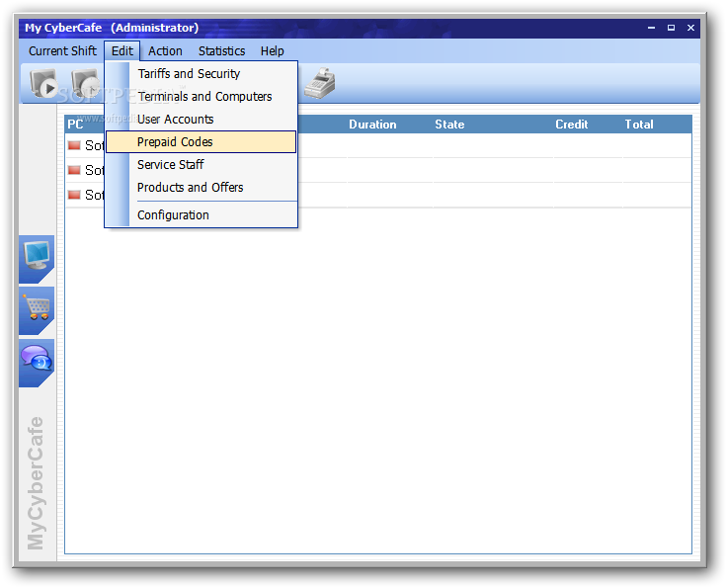Sort by the Credit column header
Screen dimensions: 727x588
click(x=571, y=125)
